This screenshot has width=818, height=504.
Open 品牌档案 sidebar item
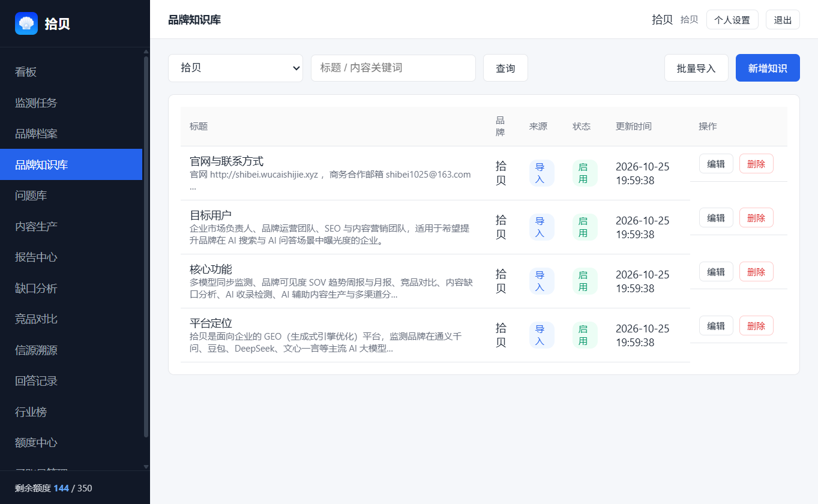71,134
